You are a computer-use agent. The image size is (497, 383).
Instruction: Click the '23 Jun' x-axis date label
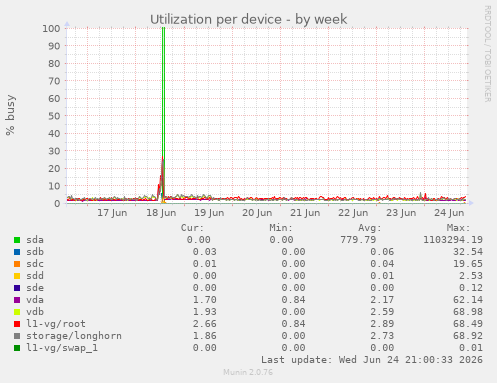401,213
